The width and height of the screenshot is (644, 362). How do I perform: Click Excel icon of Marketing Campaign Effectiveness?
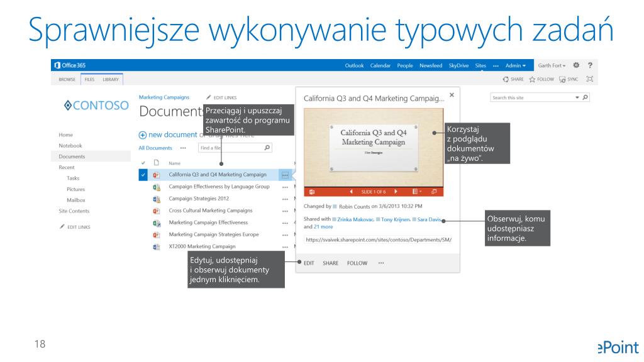156,223
